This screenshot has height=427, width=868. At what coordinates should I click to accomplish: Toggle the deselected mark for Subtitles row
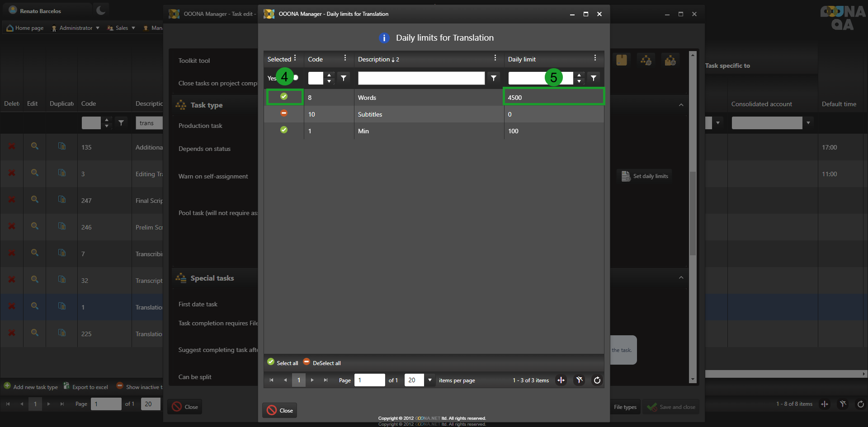[x=284, y=113]
